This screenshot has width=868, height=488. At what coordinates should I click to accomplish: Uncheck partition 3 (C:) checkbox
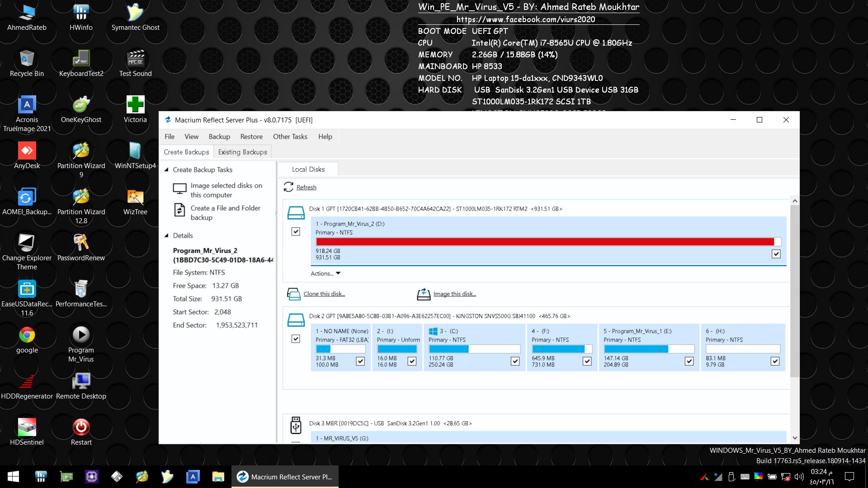point(515,361)
